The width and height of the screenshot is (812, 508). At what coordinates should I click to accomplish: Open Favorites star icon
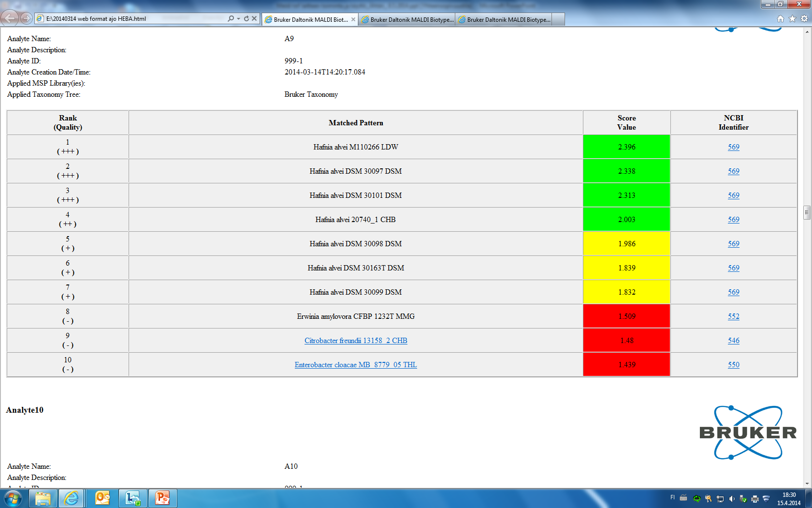(x=792, y=18)
